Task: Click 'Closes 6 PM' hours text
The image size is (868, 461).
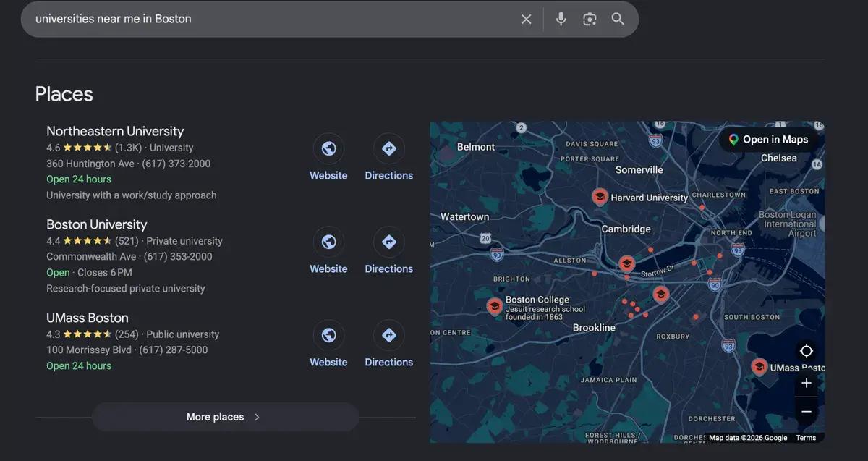Action: (x=105, y=273)
